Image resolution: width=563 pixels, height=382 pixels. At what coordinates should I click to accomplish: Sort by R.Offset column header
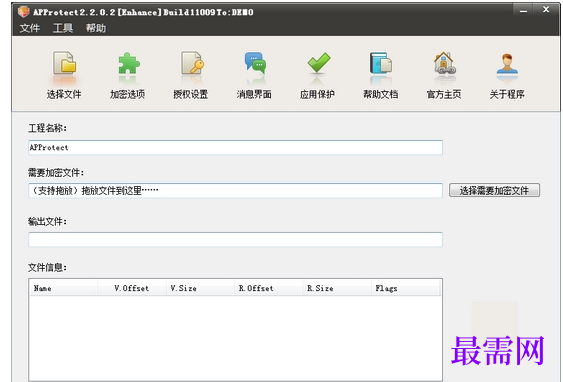tap(269, 288)
